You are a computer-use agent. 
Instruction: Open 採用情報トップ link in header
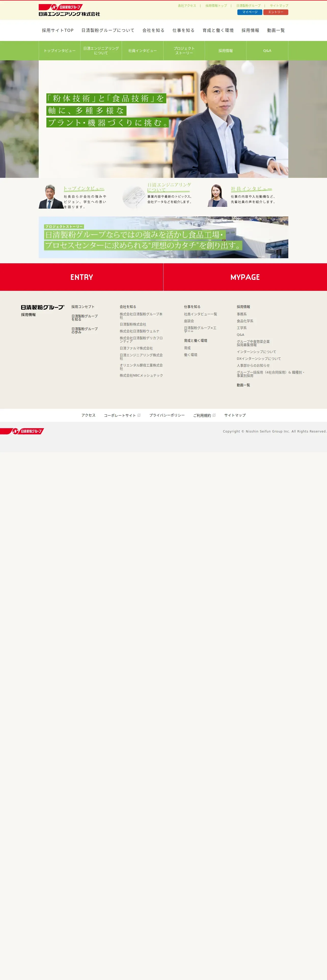click(x=216, y=6)
